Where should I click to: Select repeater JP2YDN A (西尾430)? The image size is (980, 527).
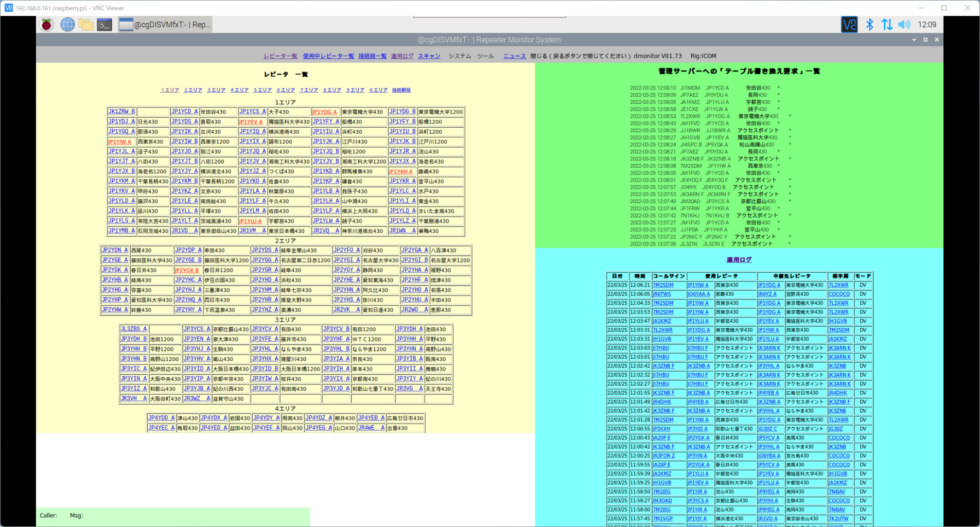[x=115, y=250]
